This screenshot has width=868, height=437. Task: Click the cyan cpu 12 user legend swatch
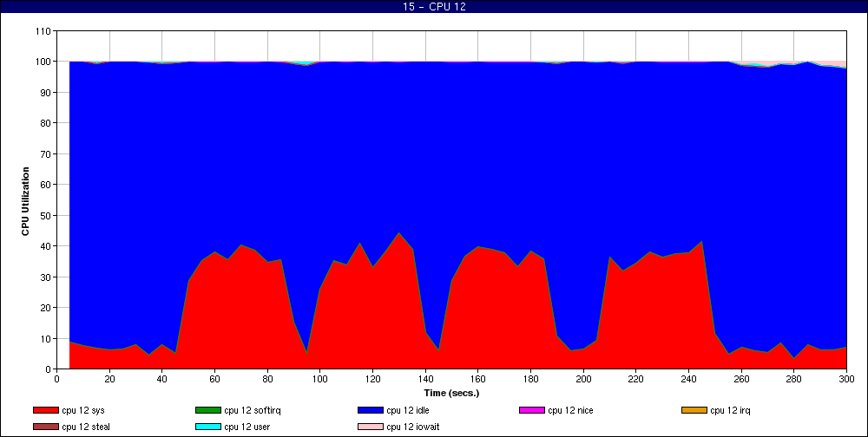[x=208, y=427]
